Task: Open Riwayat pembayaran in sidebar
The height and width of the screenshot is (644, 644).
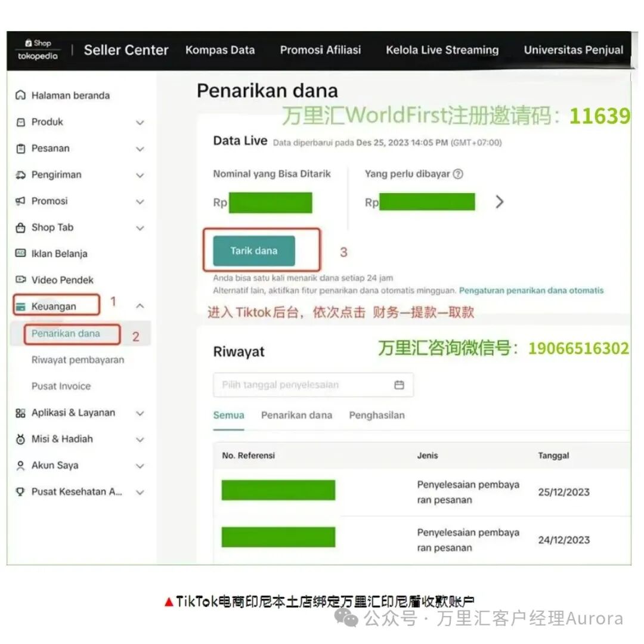Action: pos(78,360)
